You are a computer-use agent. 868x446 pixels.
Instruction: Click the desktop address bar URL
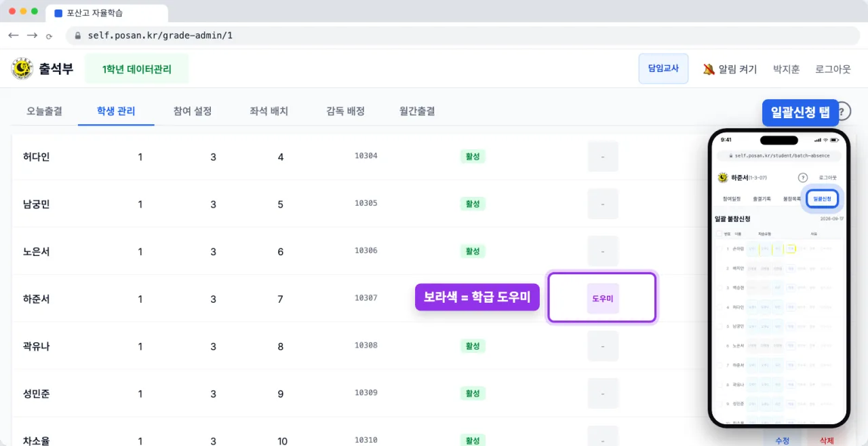[x=160, y=35]
